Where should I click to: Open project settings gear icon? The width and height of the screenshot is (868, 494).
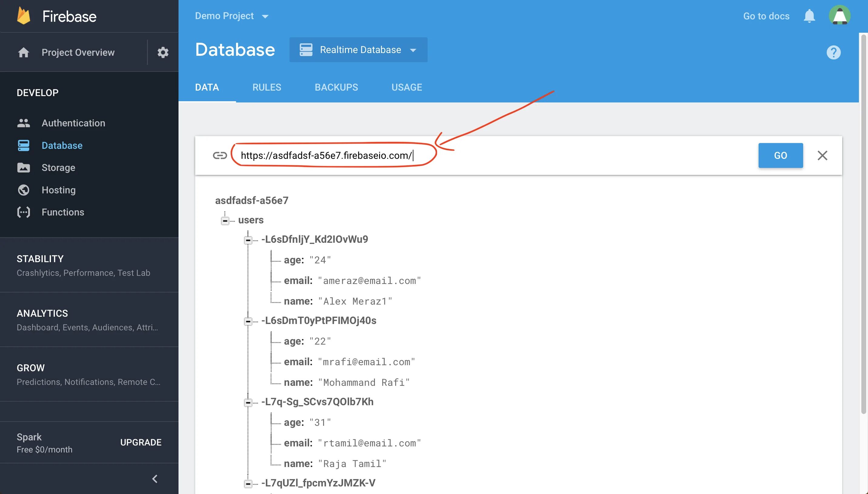click(163, 52)
